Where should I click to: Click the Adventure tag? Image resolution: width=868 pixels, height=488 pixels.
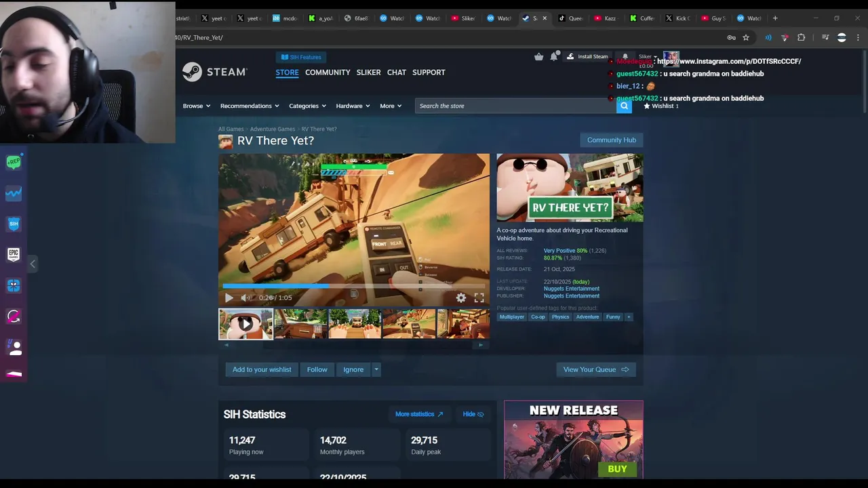click(x=588, y=317)
